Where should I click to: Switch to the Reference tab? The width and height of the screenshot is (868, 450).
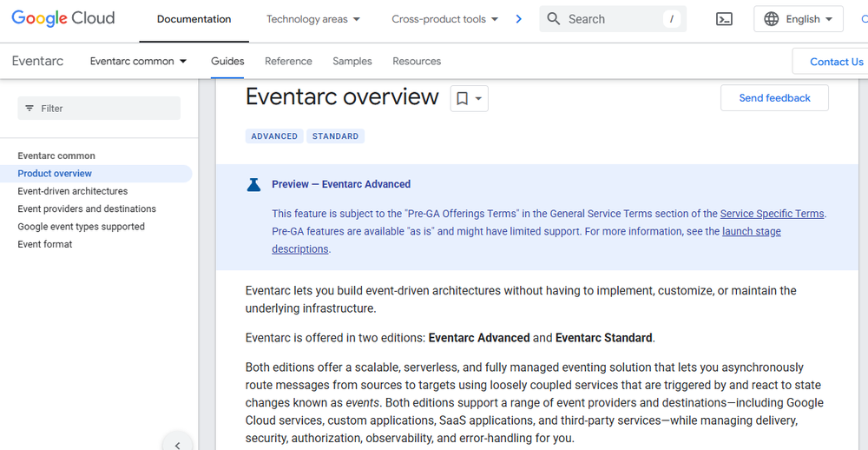pos(288,62)
